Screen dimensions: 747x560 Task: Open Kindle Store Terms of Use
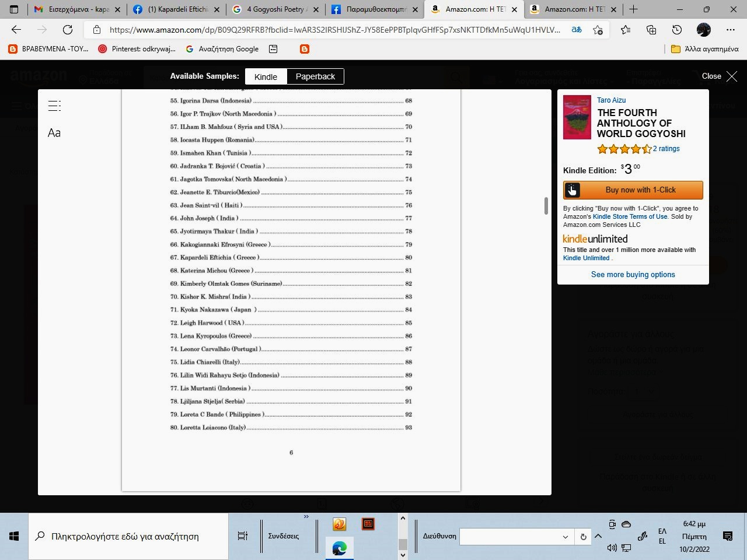[x=630, y=216]
